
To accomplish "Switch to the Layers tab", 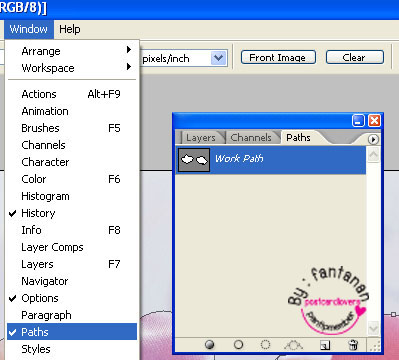I will (x=201, y=138).
